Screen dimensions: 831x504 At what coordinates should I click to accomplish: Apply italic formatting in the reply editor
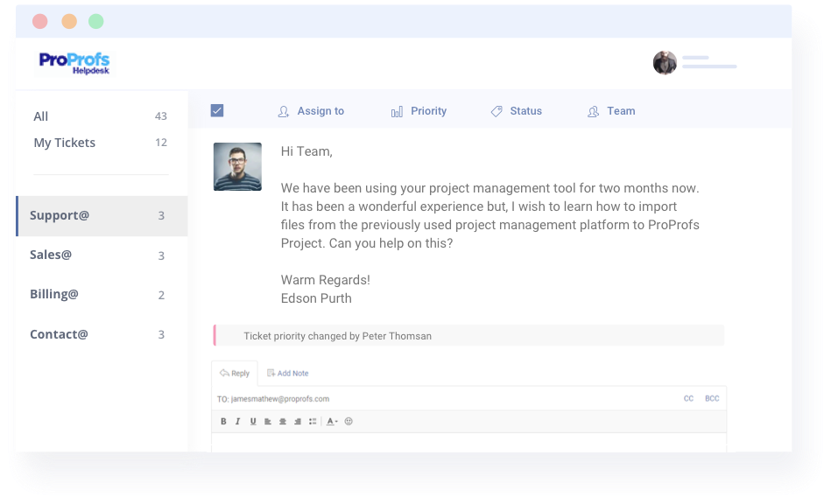[237, 422]
